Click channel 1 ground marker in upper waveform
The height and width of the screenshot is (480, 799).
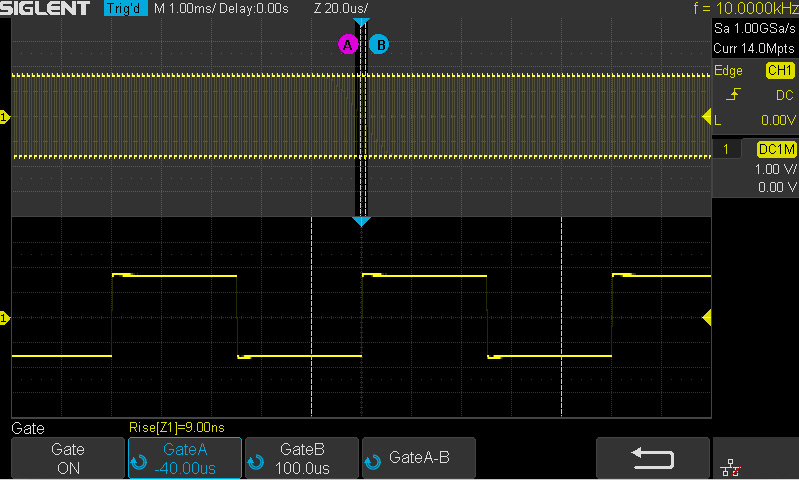coord(5,118)
